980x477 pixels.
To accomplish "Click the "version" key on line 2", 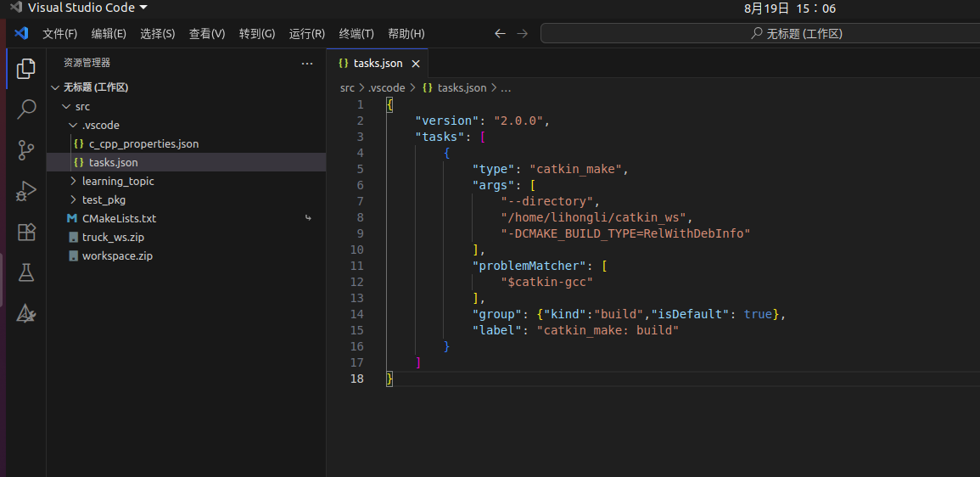I will coord(447,121).
